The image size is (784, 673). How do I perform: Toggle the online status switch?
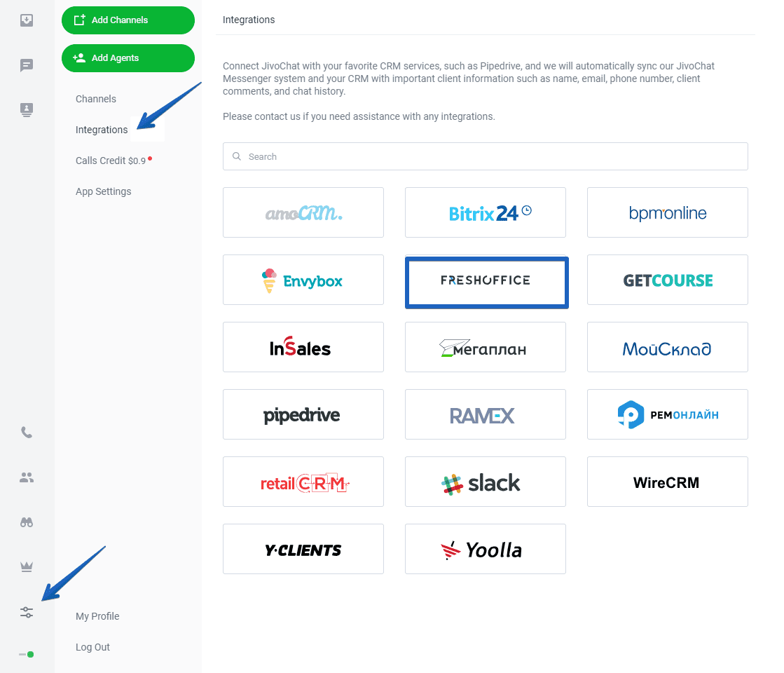[x=27, y=655]
